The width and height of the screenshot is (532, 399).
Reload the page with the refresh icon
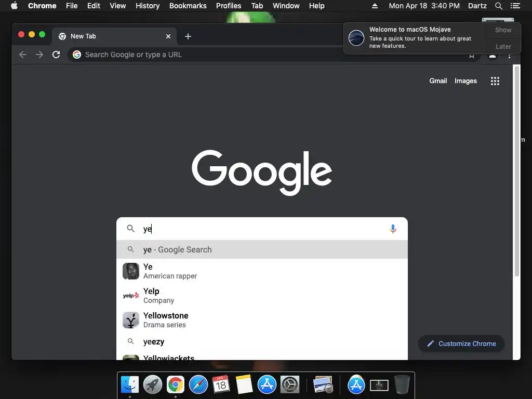56,55
